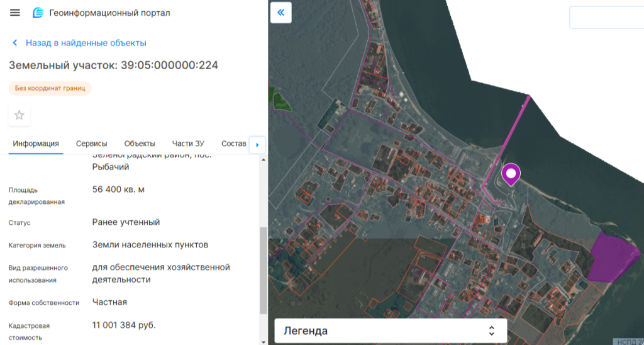Viewport: 644px width, 345px height.
Task: Switch to the Информация tab
Action: 36,144
